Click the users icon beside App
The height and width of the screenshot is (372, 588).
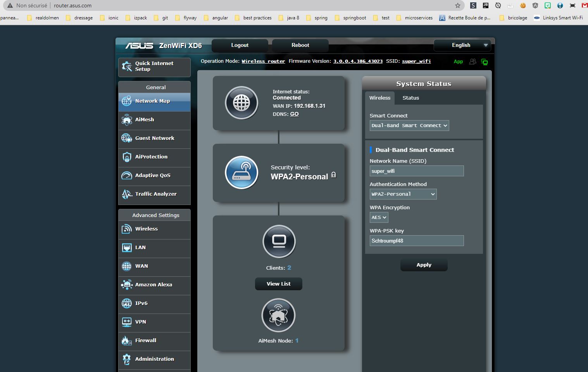[x=472, y=62]
